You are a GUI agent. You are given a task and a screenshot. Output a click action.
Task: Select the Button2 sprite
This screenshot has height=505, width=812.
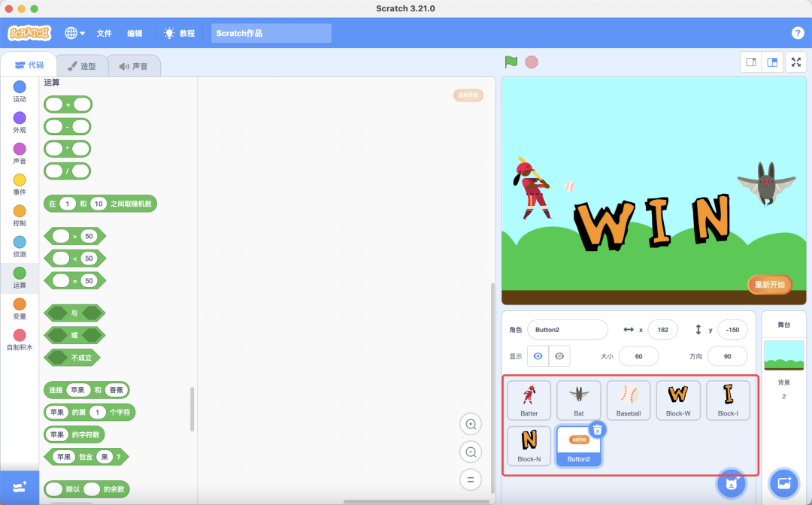point(578,446)
